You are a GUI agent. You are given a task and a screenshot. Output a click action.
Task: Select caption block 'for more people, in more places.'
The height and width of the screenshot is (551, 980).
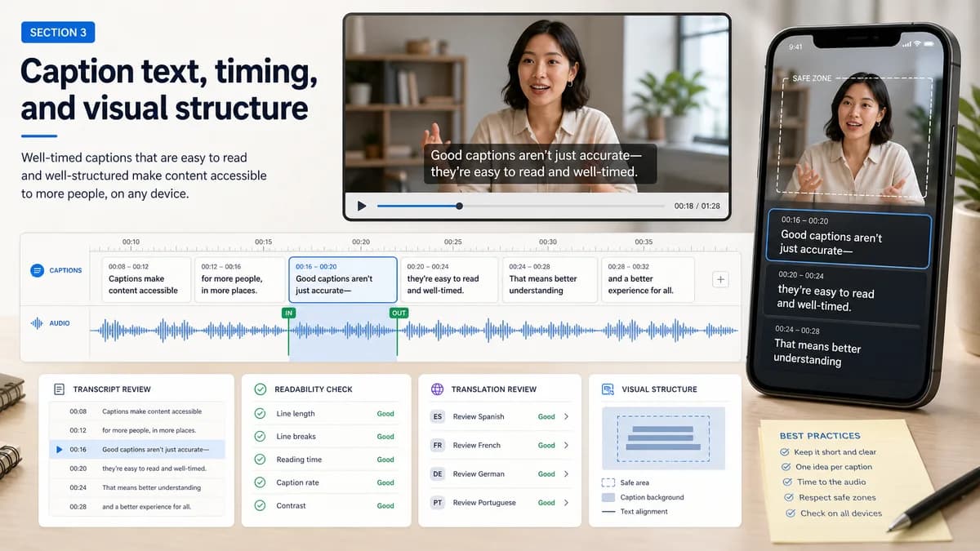(239, 280)
